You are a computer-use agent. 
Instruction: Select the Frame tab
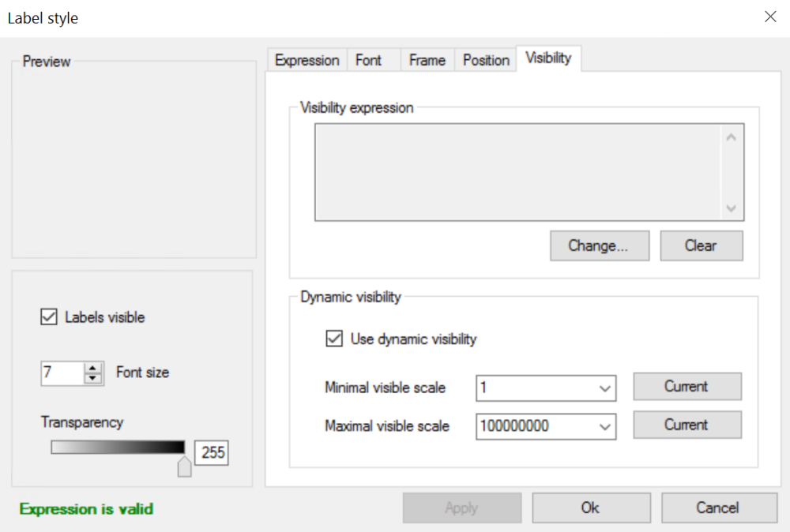[x=427, y=59]
